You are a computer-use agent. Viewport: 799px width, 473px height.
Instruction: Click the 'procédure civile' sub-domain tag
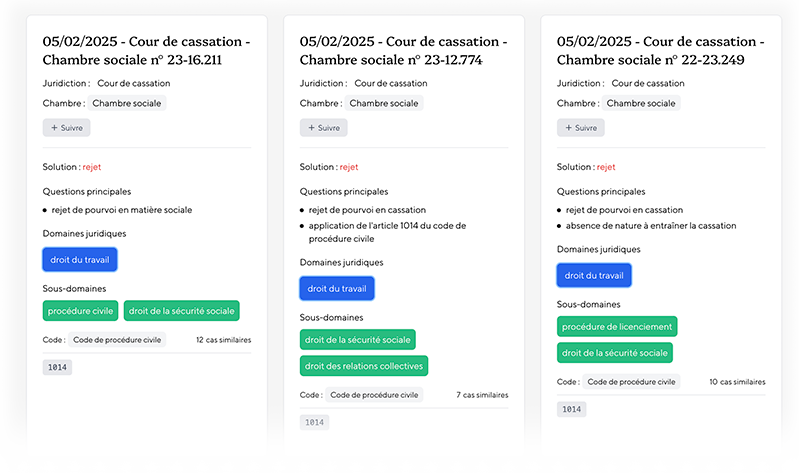pos(81,311)
